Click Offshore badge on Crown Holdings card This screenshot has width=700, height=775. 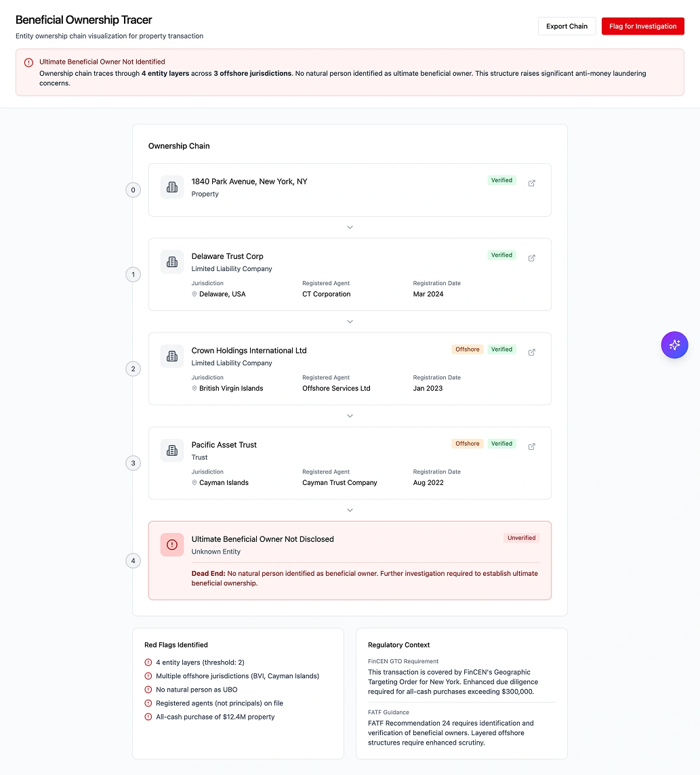click(468, 350)
